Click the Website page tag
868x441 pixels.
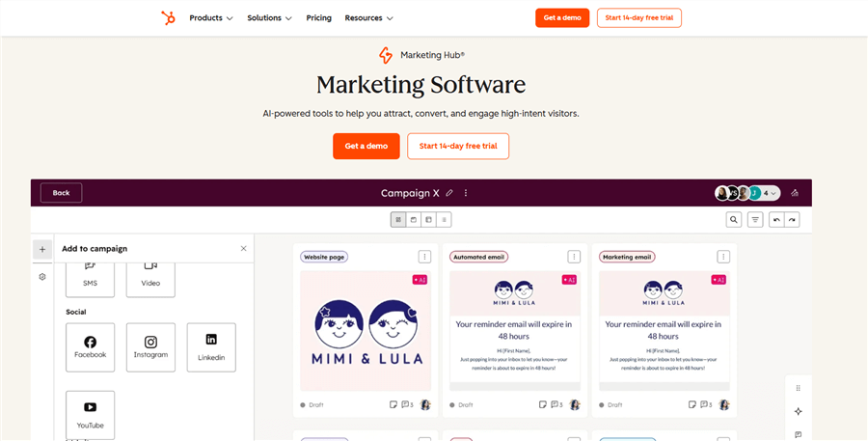point(324,257)
